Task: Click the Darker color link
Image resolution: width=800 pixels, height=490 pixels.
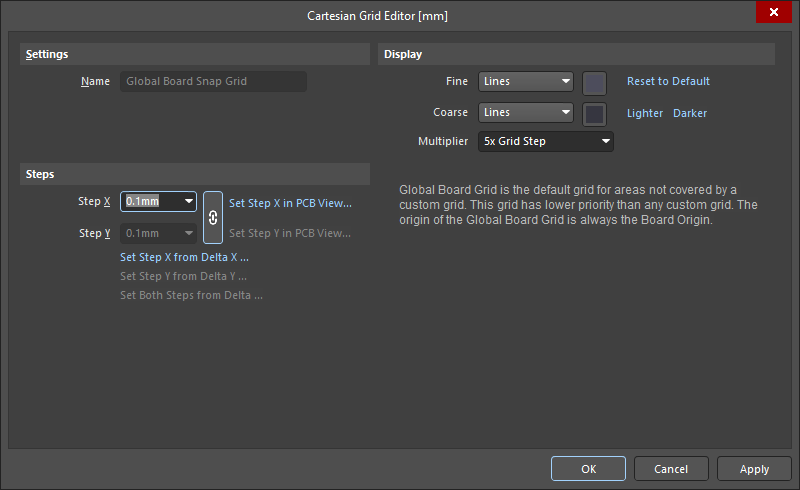Action: (690, 114)
